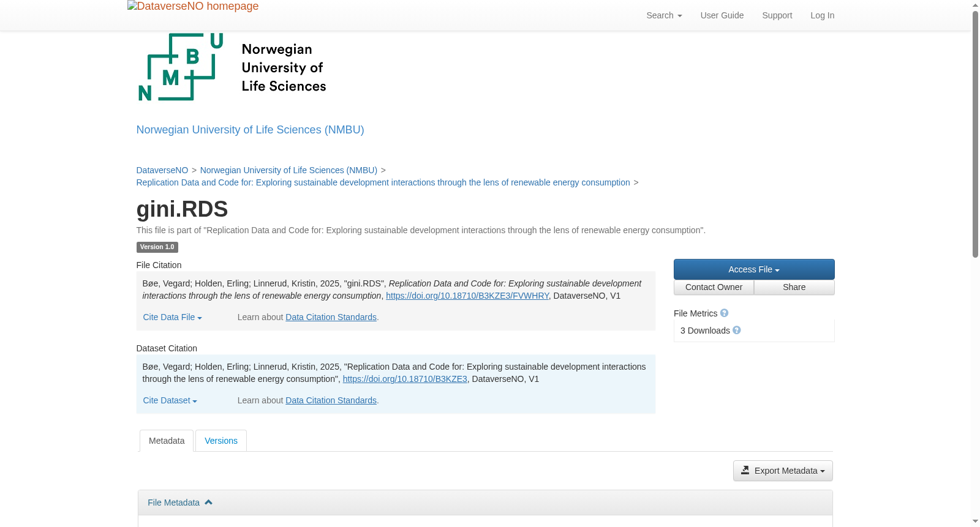
Task: Click the Contact Owner button
Action: pos(714,287)
